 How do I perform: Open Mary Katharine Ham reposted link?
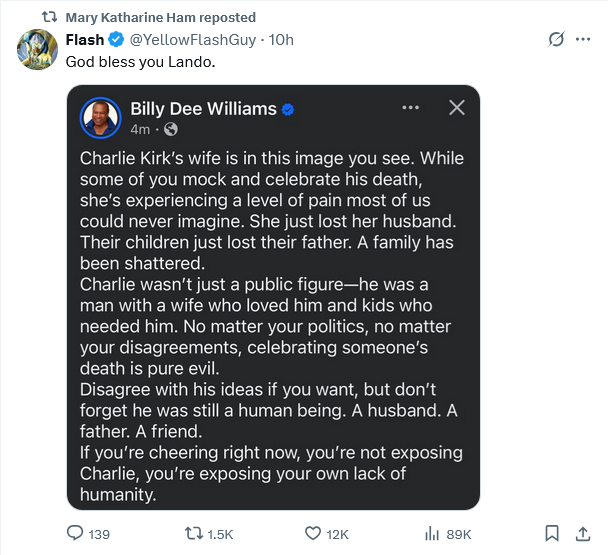pyautogui.click(x=160, y=17)
